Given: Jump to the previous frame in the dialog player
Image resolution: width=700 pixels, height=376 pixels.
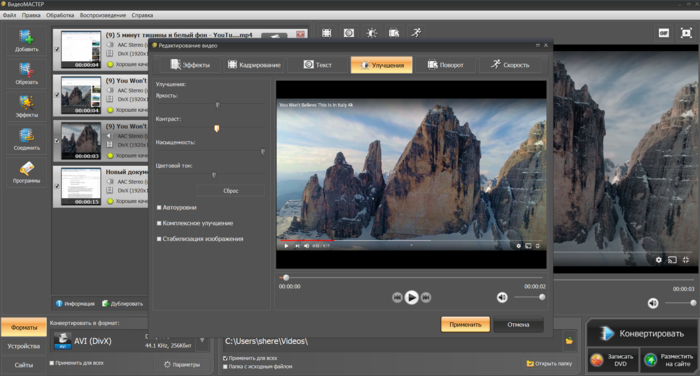Looking at the screenshot, I should (397, 297).
